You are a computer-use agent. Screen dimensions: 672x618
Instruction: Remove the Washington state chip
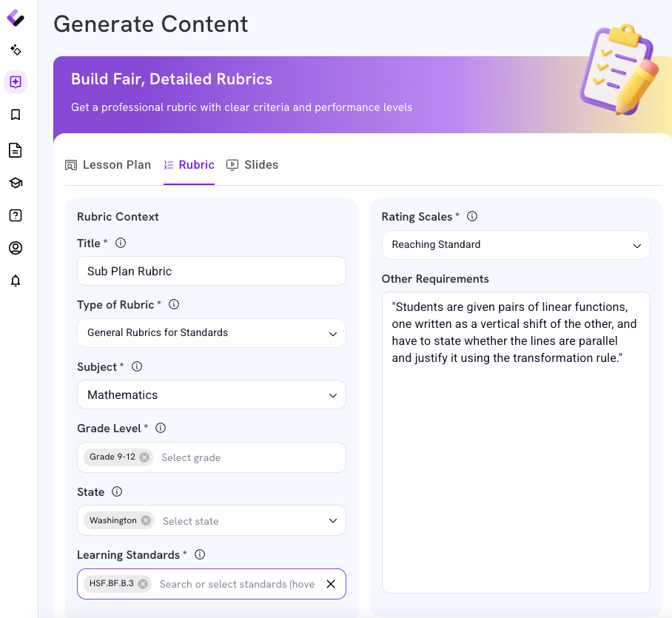pyautogui.click(x=146, y=520)
